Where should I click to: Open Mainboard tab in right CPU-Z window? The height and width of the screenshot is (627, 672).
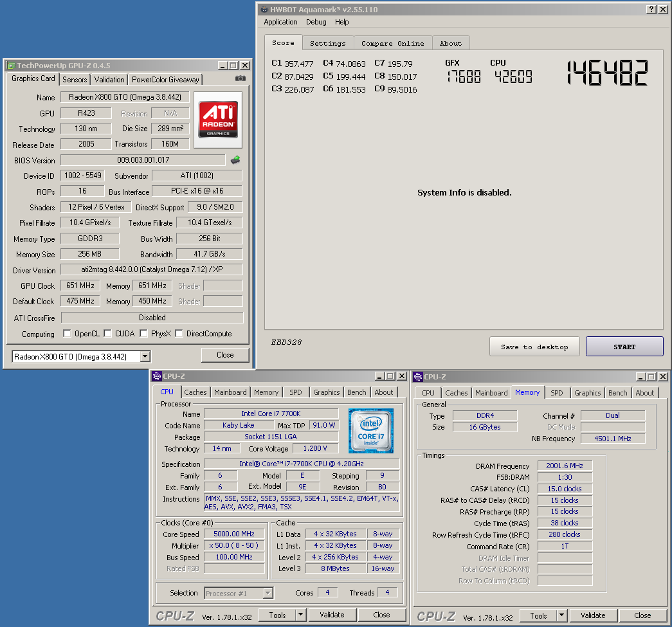point(491,392)
